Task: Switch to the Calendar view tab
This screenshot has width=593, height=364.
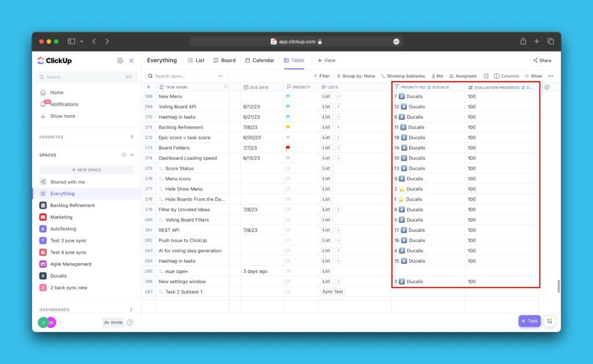Action: point(259,60)
